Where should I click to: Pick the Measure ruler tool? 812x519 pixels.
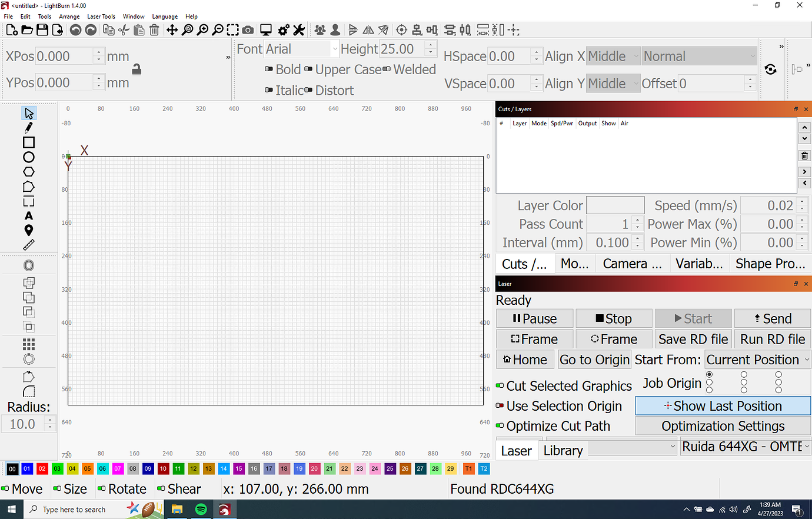click(x=28, y=245)
